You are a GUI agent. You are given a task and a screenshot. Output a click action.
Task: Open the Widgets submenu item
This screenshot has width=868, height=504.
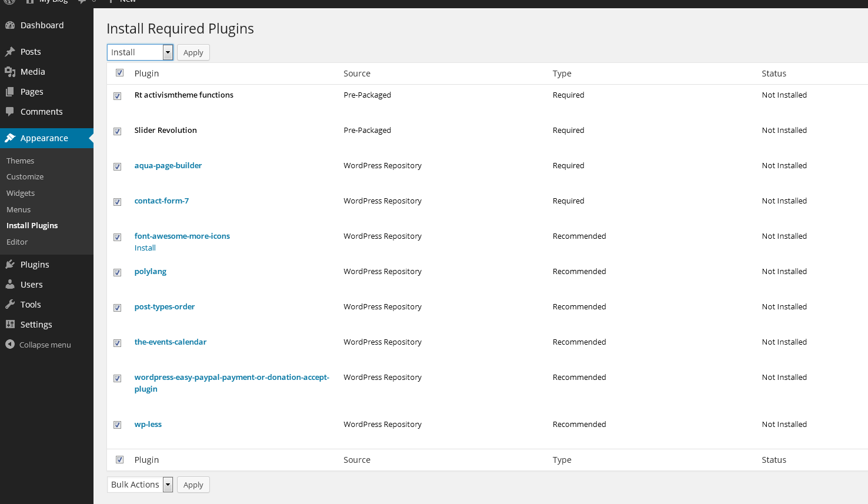(21, 193)
